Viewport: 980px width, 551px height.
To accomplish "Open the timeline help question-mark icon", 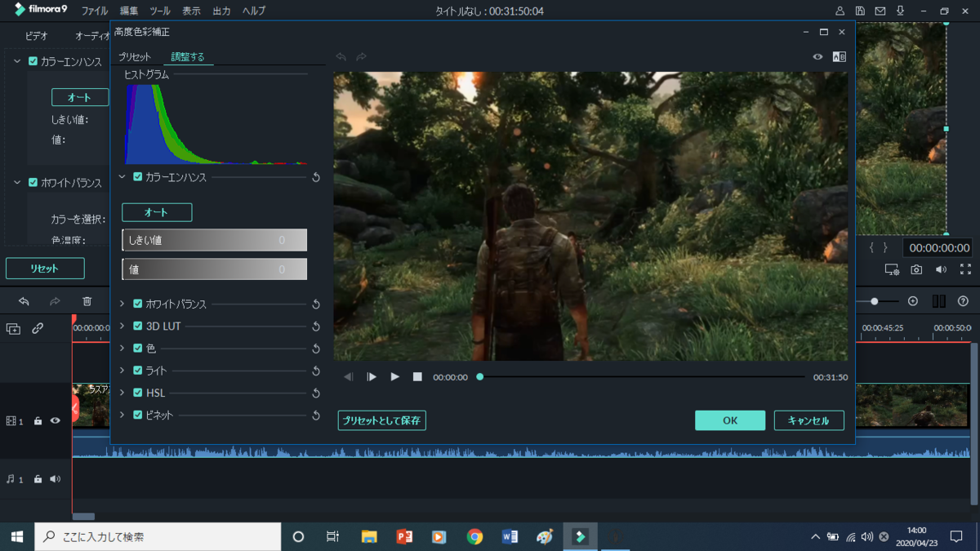I will [963, 301].
